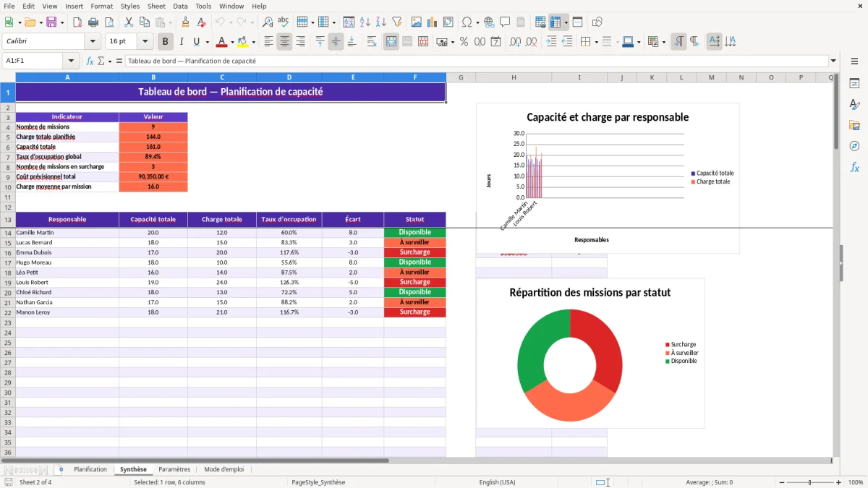Select row header 13

[x=8, y=219]
